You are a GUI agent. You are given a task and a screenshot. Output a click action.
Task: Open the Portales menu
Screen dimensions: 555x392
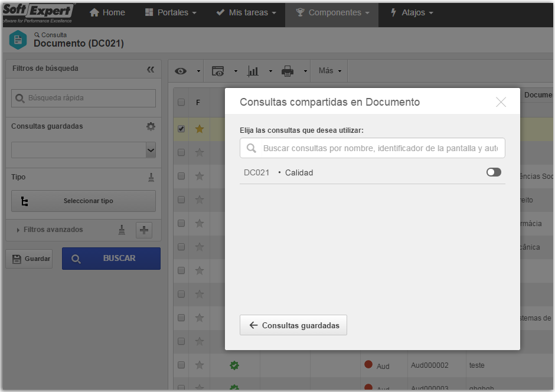pos(171,13)
